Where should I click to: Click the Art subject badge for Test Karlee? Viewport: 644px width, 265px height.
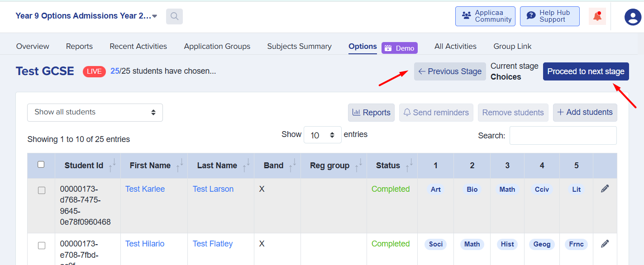tap(435, 189)
